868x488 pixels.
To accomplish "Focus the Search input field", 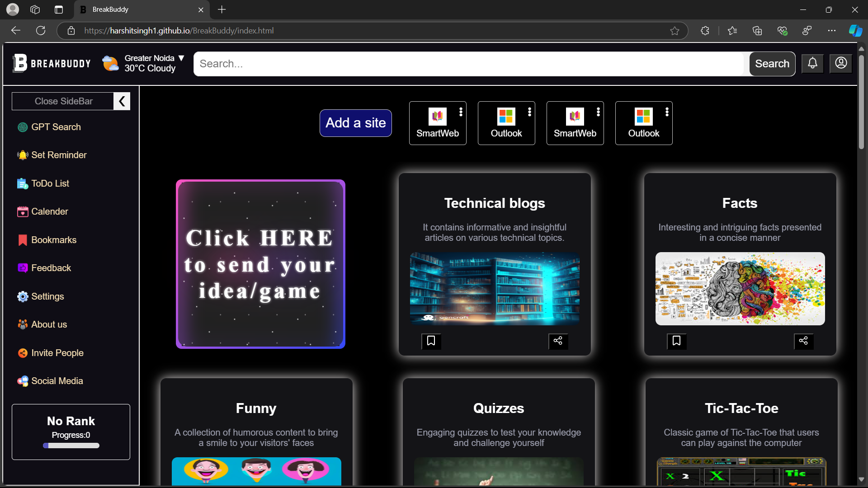I will pos(468,64).
